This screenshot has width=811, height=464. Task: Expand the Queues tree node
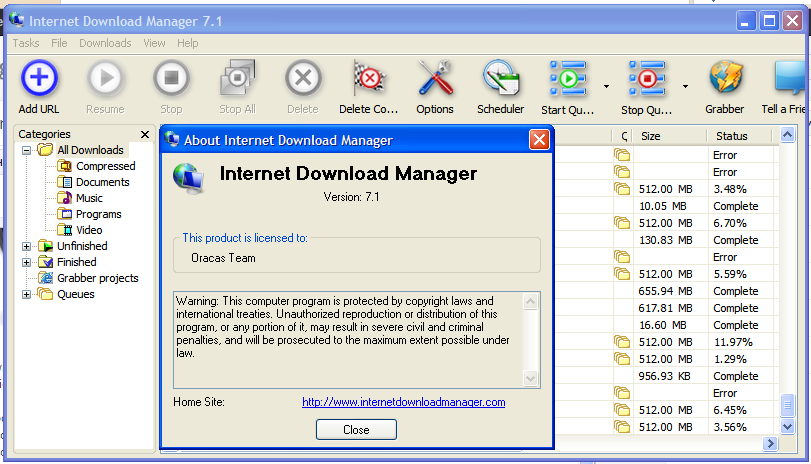click(x=26, y=295)
